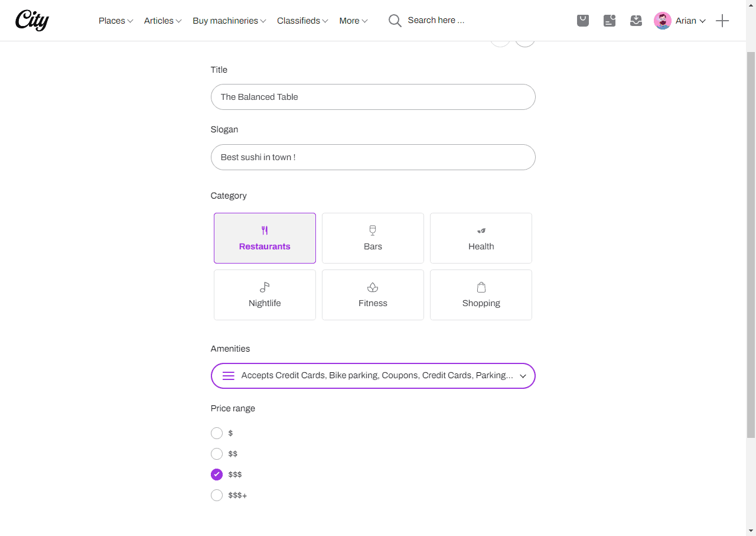This screenshot has width=756, height=536.
Task: Select the $$$+ price range option
Action: pyautogui.click(x=217, y=495)
